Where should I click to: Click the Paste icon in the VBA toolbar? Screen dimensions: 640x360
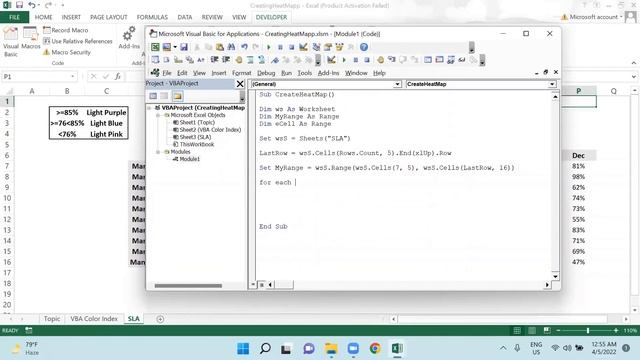[x=220, y=47]
